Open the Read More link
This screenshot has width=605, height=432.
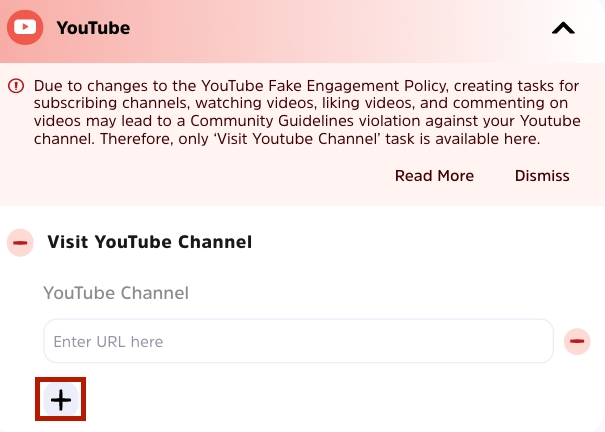point(434,176)
